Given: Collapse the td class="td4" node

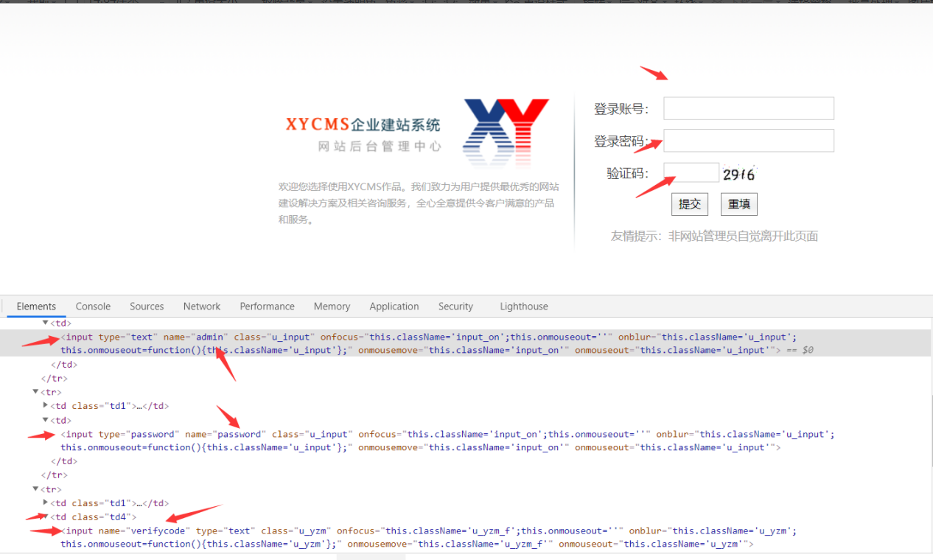Looking at the screenshot, I should tap(45, 517).
